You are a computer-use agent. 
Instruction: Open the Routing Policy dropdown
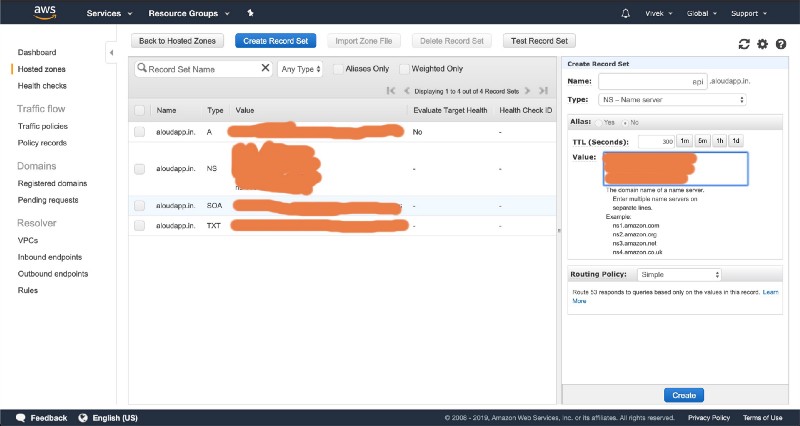679,274
